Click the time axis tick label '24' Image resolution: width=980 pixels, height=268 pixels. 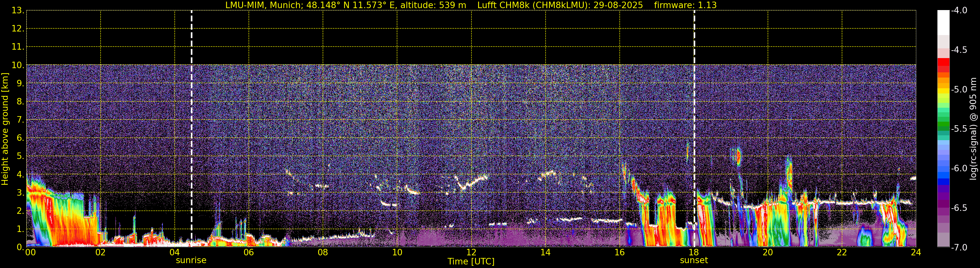(916, 252)
